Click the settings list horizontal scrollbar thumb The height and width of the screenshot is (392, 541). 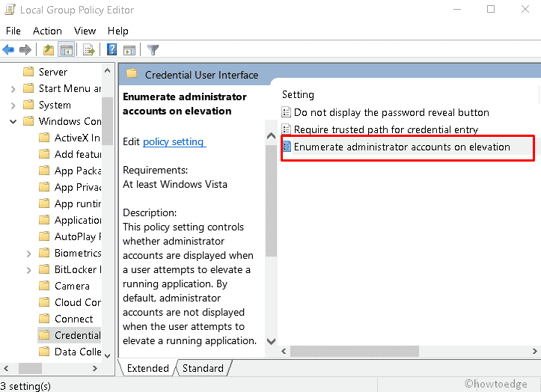click(355, 352)
